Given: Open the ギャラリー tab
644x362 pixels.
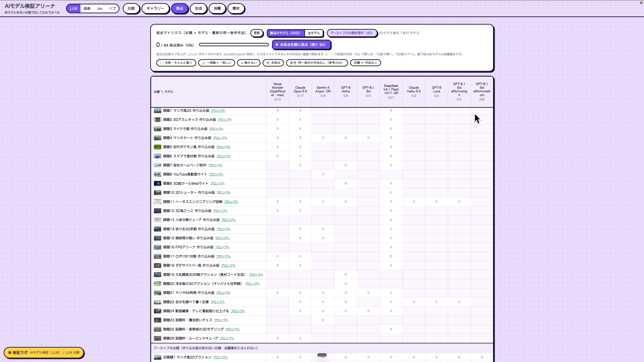Looking at the screenshot, I should tap(155, 9).
